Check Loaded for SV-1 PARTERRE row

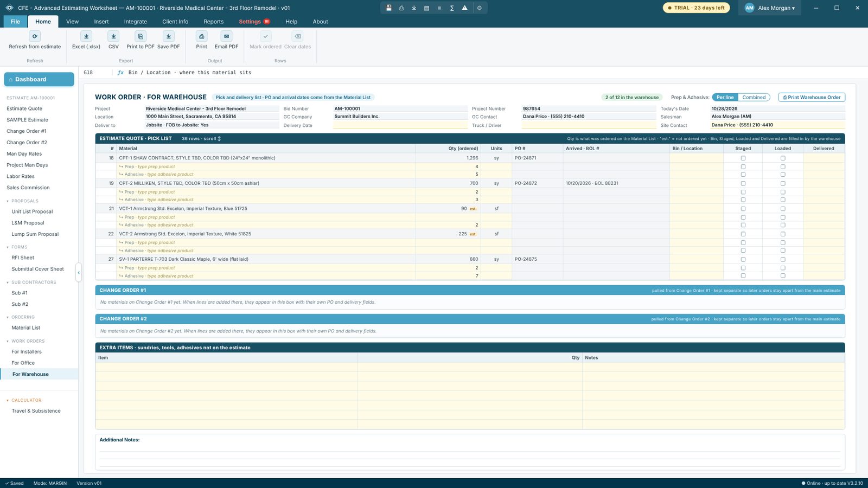click(783, 259)
